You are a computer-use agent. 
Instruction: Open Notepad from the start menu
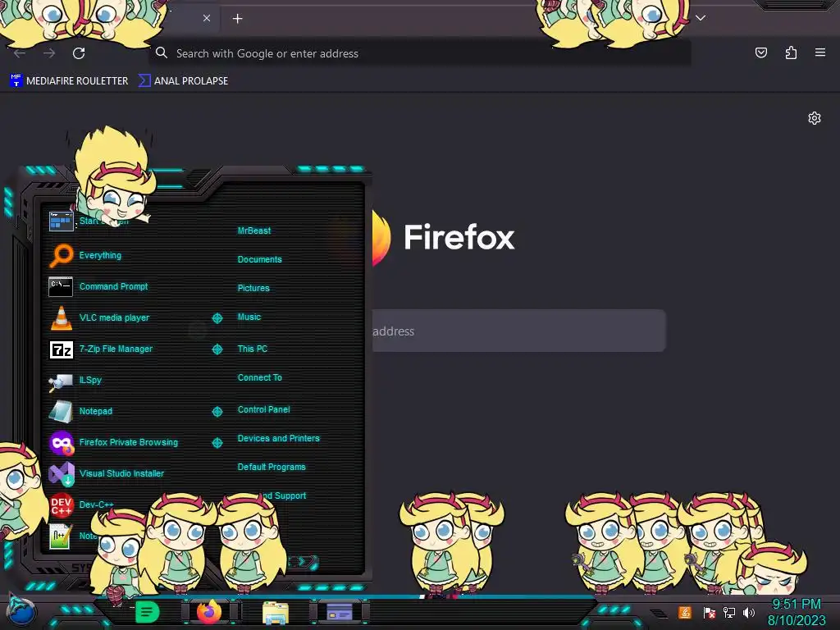[x=80, y=411]
